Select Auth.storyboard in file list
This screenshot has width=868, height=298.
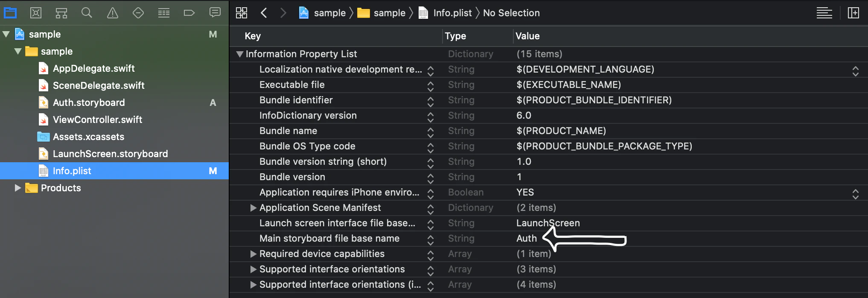point(89,102)
